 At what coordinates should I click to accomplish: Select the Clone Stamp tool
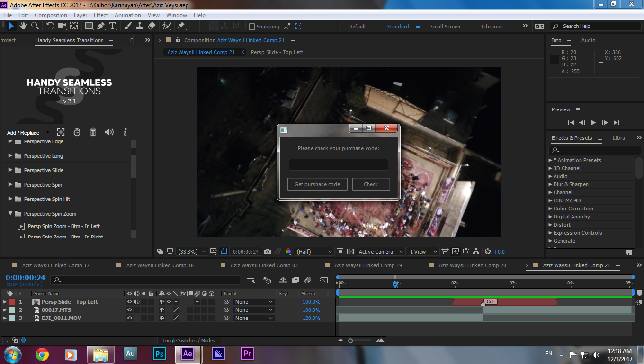pos(140,26)
